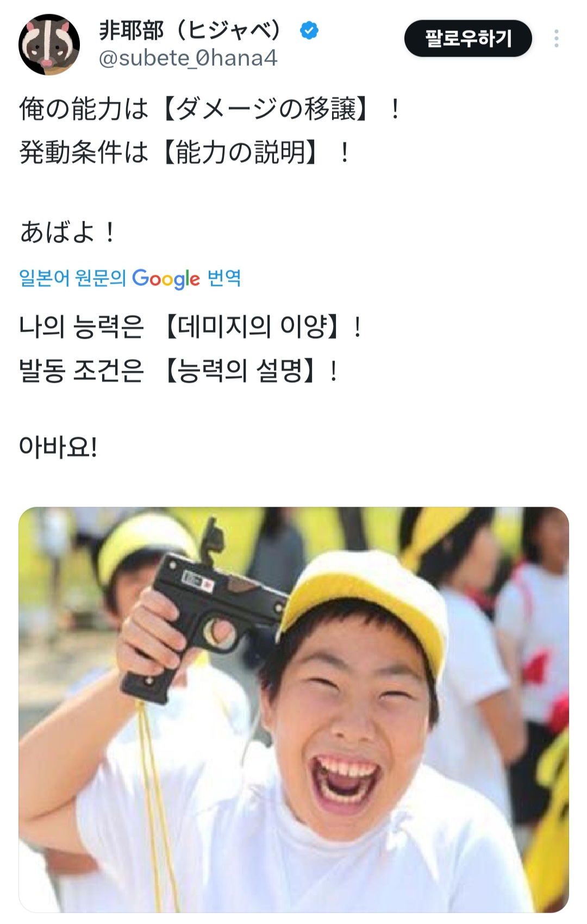Select the line '発動条件は【能力の説明】！'

(184, 152)
